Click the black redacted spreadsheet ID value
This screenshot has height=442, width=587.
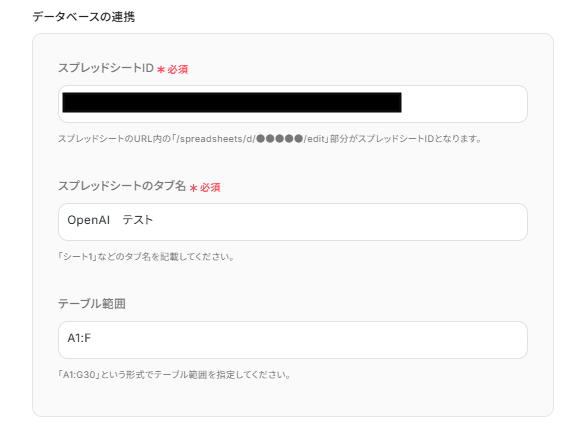(x=232, y=103)
